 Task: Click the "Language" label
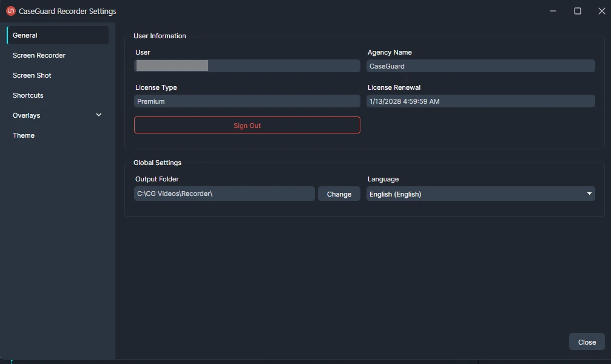point(383,179)
